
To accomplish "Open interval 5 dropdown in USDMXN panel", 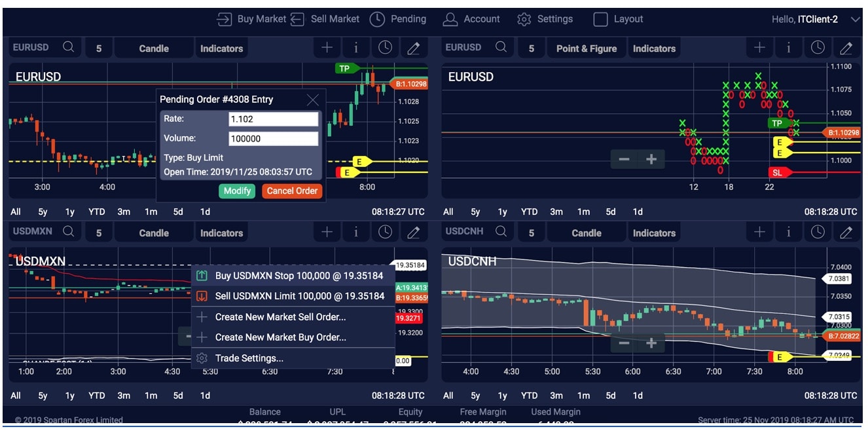I will [x=99, y=233].
